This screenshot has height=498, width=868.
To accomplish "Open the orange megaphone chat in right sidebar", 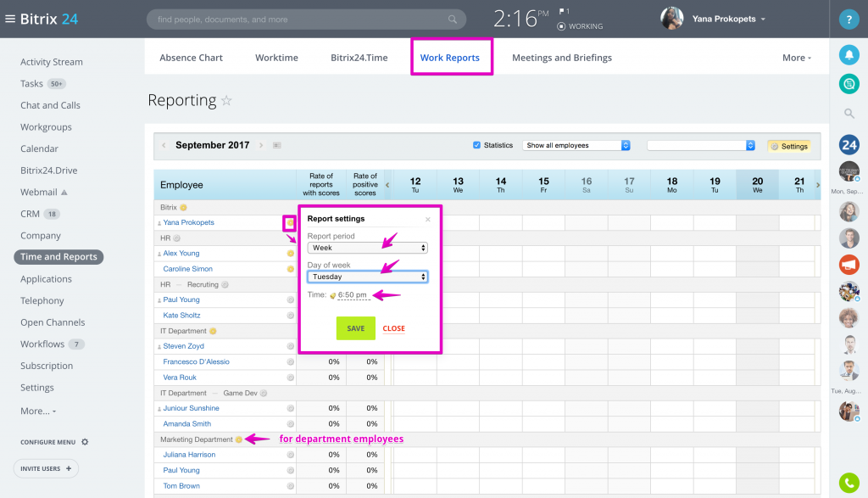I will tap(849, 265).
